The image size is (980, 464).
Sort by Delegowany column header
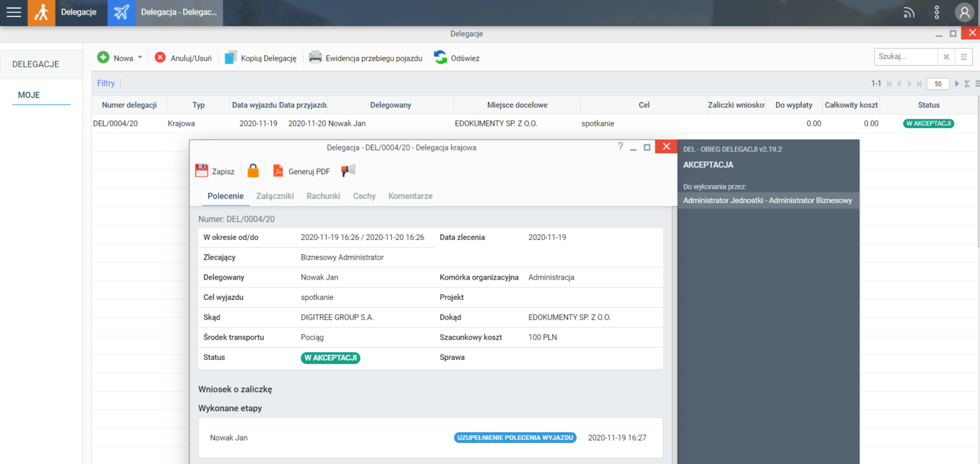[x=390, y=105]
